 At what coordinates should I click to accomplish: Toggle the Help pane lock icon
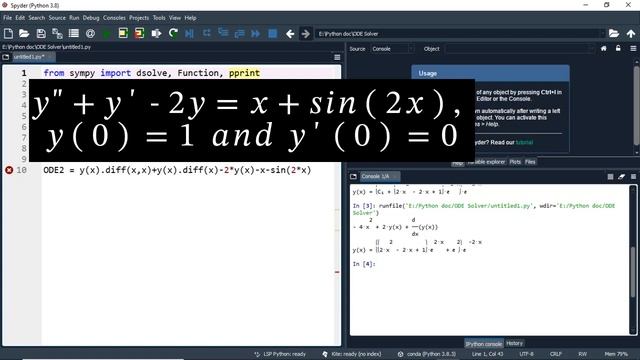618,49
